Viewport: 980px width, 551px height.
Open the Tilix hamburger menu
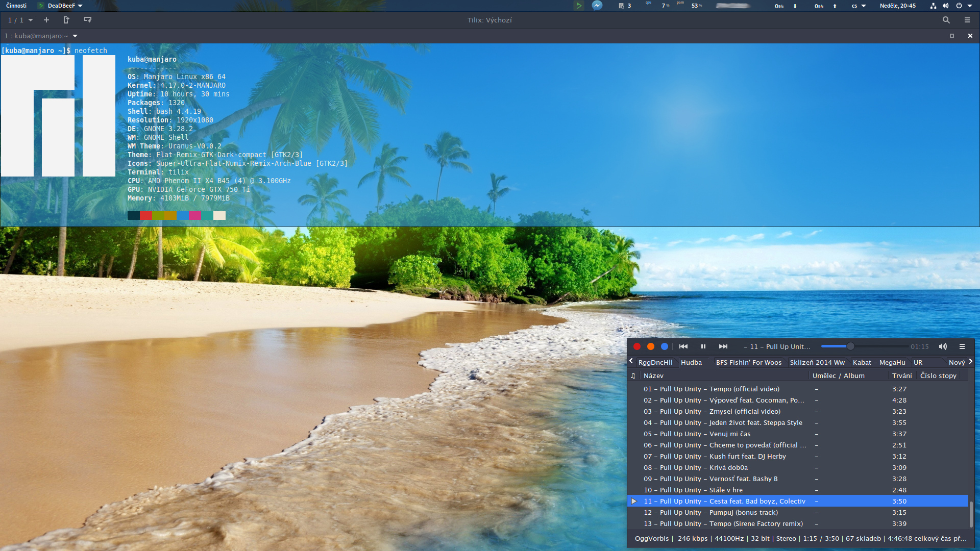967,20
